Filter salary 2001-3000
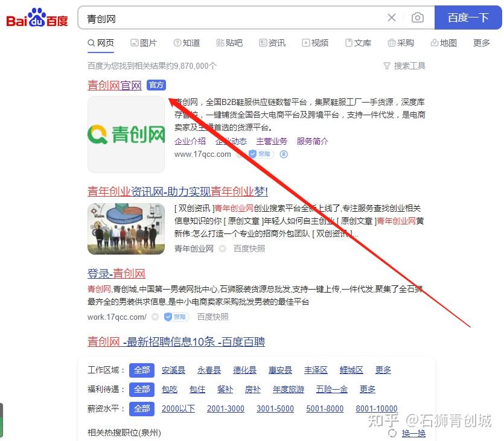504x441 pixels. coord(226,408)
